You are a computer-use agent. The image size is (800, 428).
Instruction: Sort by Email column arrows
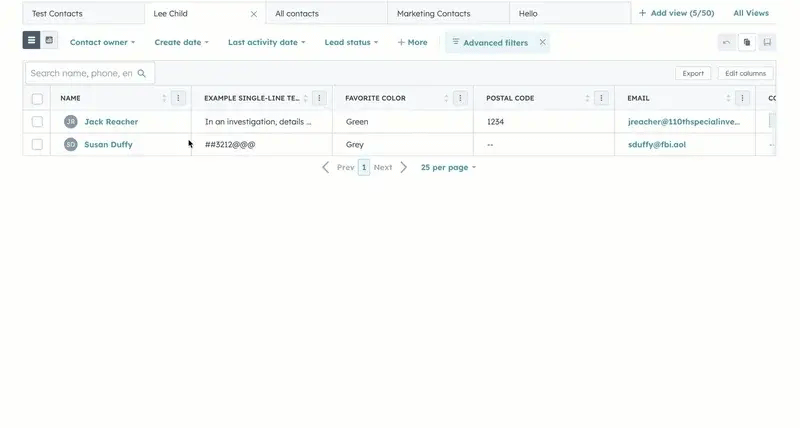728,98
